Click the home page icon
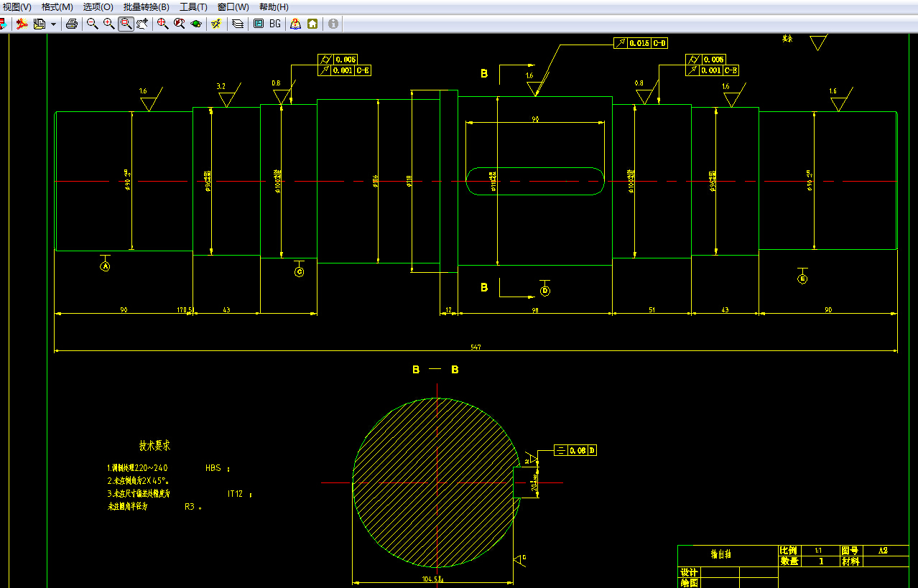 point(312,24)
